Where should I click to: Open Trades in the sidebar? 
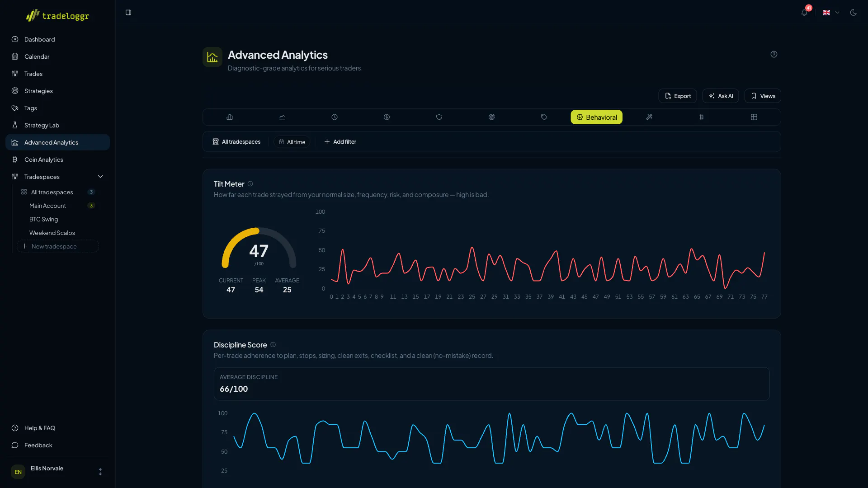point(57,74)
